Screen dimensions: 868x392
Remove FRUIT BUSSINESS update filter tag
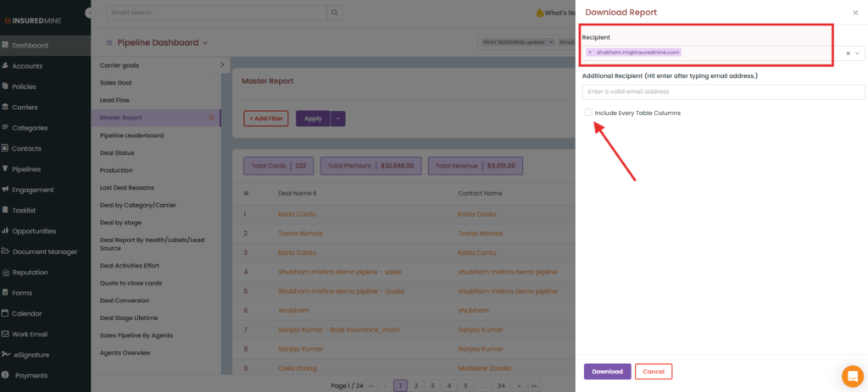(551, 42)
